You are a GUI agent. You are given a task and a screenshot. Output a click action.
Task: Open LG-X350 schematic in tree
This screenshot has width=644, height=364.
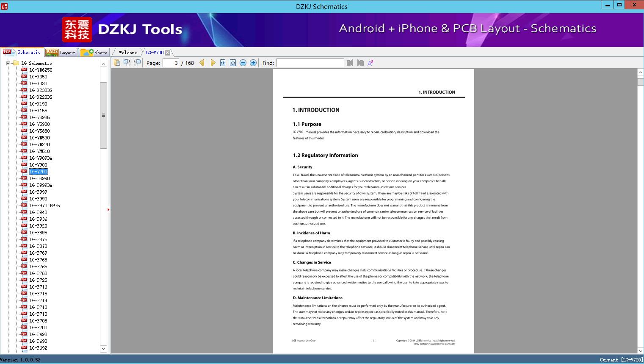(38, 77)
